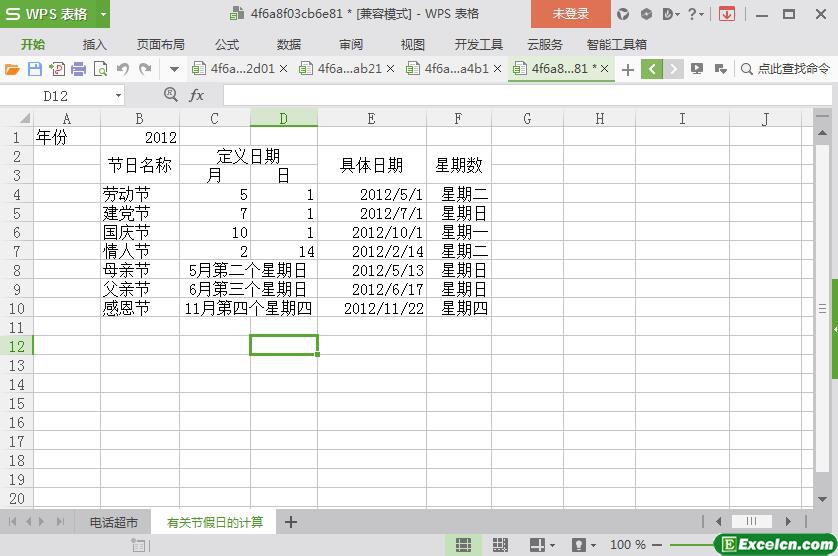Click zoom level 100 % in status bar
This screenshot has width=838, height=556.
click(627, 545)
